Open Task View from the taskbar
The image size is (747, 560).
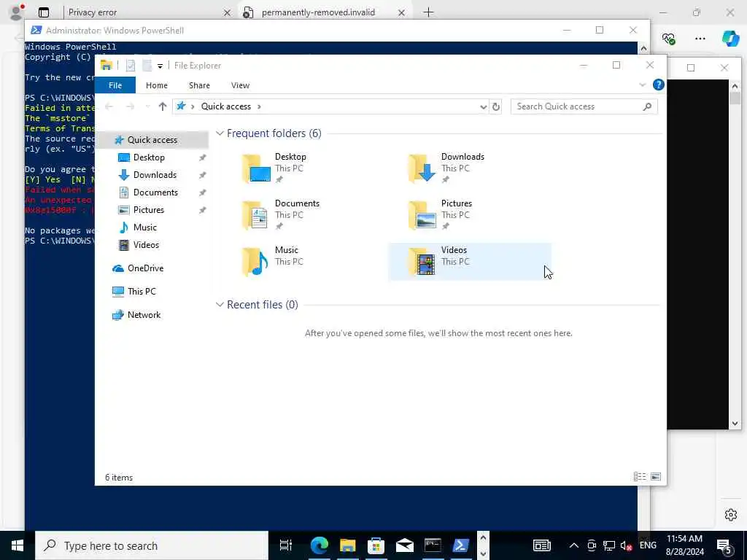point(285,545)
